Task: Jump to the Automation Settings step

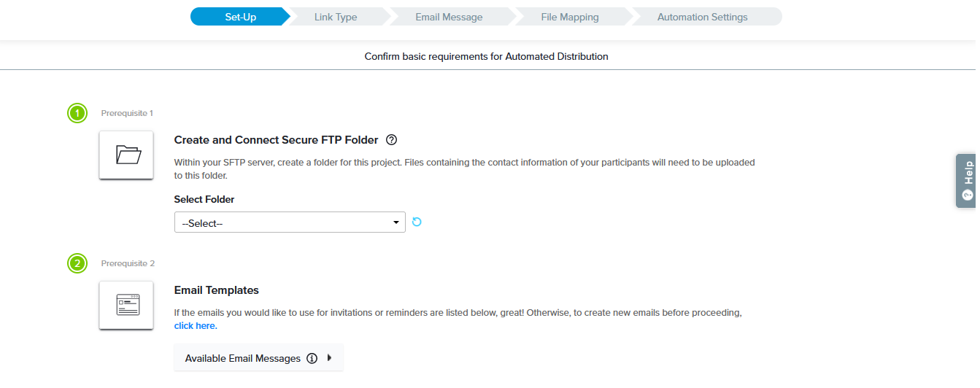Action: 702,17
